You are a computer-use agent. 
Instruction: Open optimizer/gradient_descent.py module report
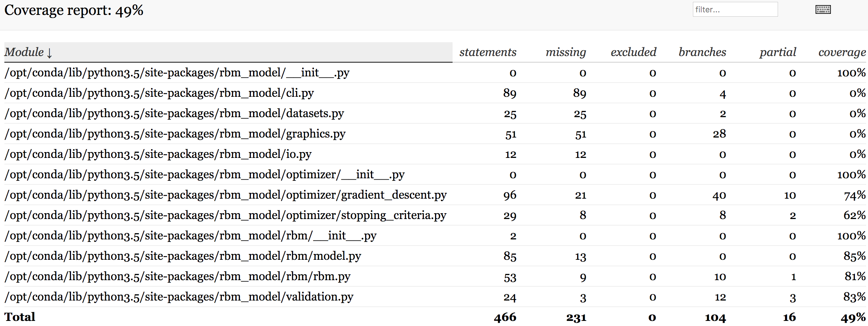(225, 195)
